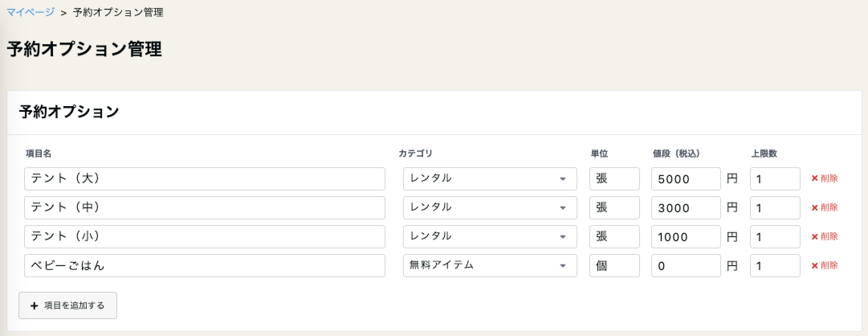This screenshot has width=868, height=336.
Task: Edit the 上限数 field for ベビーごはん
Action: pyautogui.click(x=775, y=266)
